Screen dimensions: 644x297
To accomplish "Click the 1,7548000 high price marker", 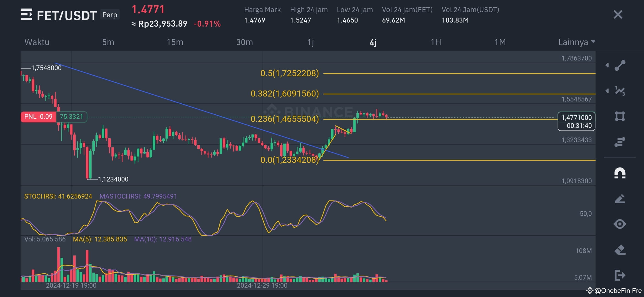I will (46, 68).
